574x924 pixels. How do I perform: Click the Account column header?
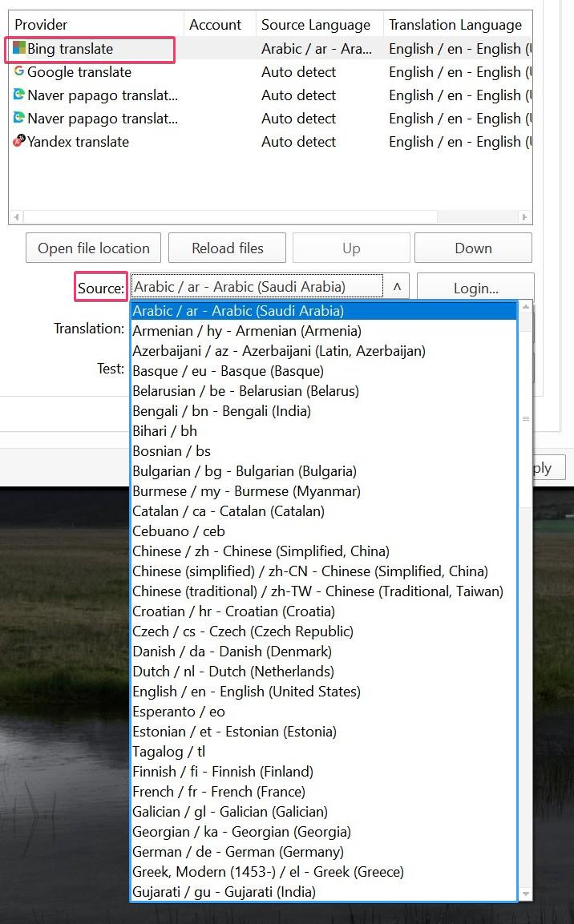(220, 24)
